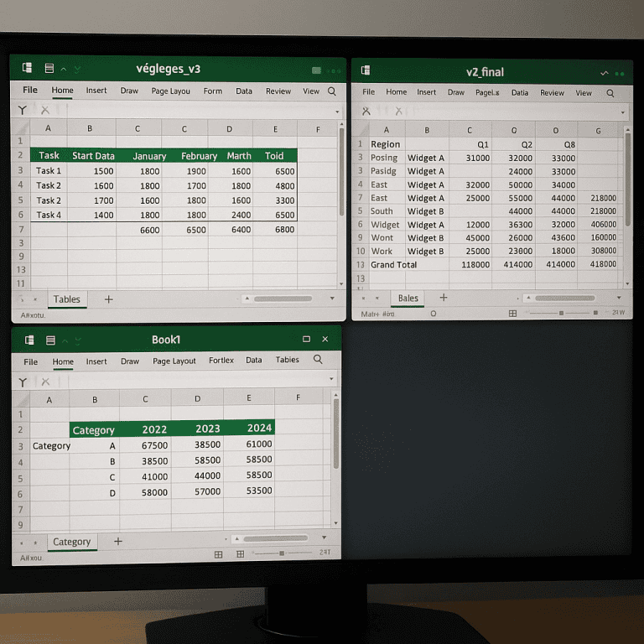The height and width of the screenshot is (644, 644).
Task: Click the filter funnel icon in Book1 formula bar
Action: pos(23,382)
